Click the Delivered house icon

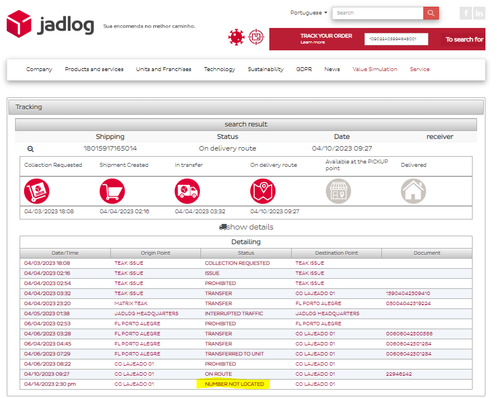click(413, 191)
